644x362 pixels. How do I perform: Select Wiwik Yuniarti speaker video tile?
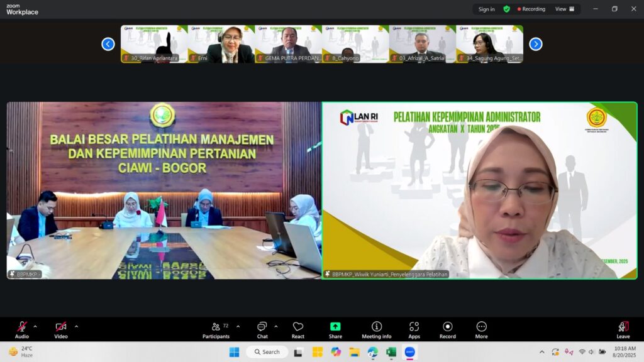point(480,190)
